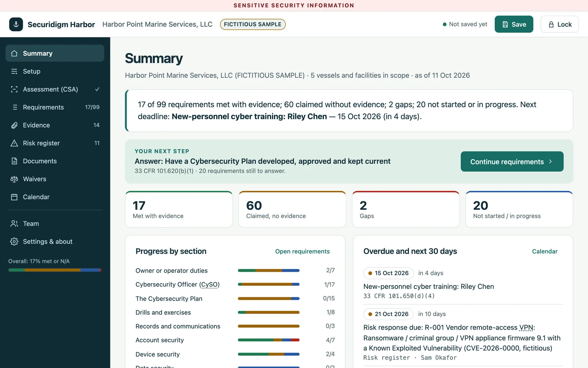This screenshot has height=368, width=588.
Task: Open Settings & about
Action: [x=55, y=241]
